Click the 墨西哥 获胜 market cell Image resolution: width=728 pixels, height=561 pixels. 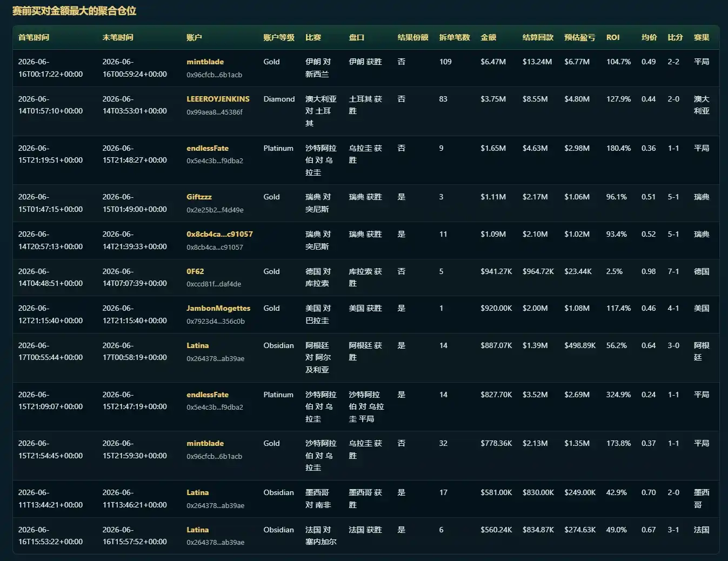click(365, 498)
